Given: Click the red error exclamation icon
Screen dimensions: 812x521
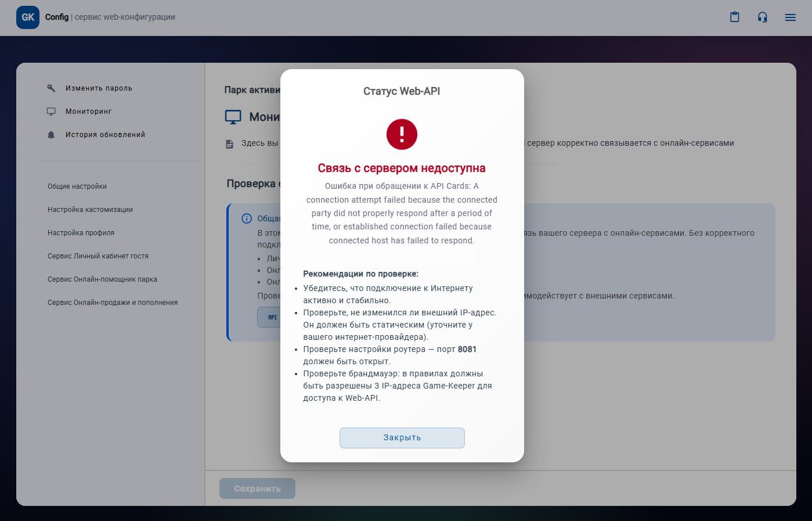Looking at the screenshot, I should (x=402, y=134).
